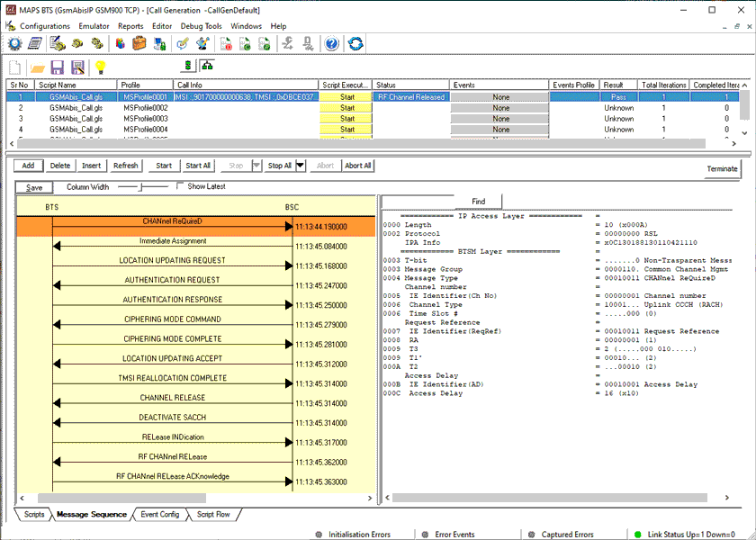Image resolution: width=756 pixels, height=540 pixels.
Task: Click the Save button above sequence diagram
Action: [34, 187]
